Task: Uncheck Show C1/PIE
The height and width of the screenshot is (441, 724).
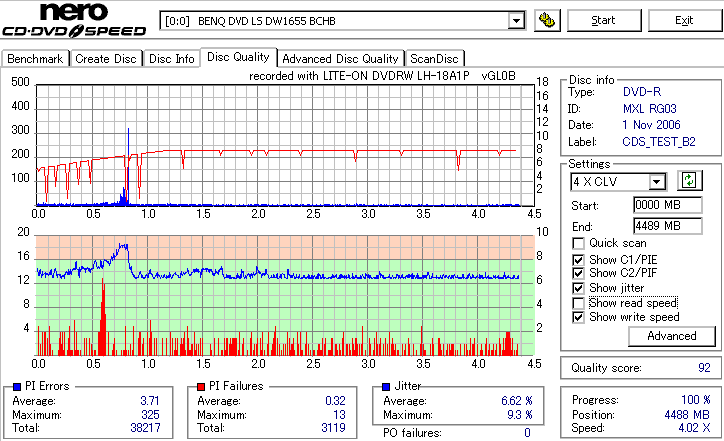Action: pos(578,260)
